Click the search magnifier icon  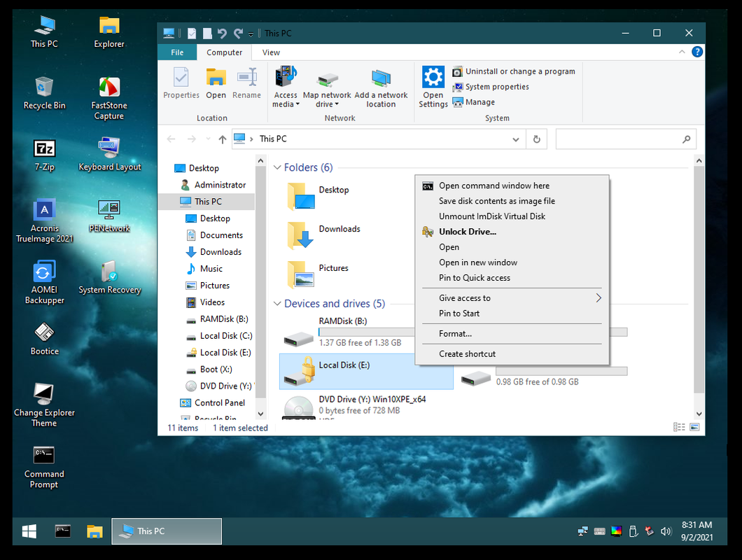pos(686,139)
